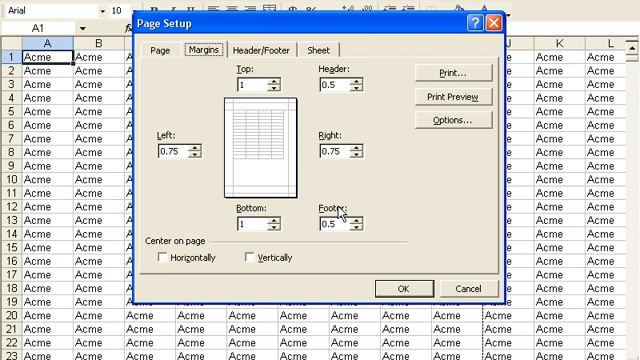Decrease the Header margin with down arrow
The width and height of the screenshot is (640, 360).
[x=356, y=88]
